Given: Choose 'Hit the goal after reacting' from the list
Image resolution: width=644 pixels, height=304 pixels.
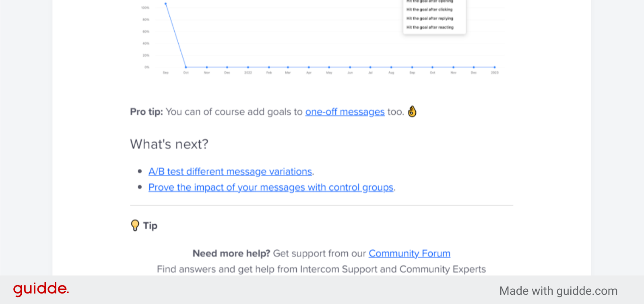Looking at the screenshot, I should click(x=429, y=27).
